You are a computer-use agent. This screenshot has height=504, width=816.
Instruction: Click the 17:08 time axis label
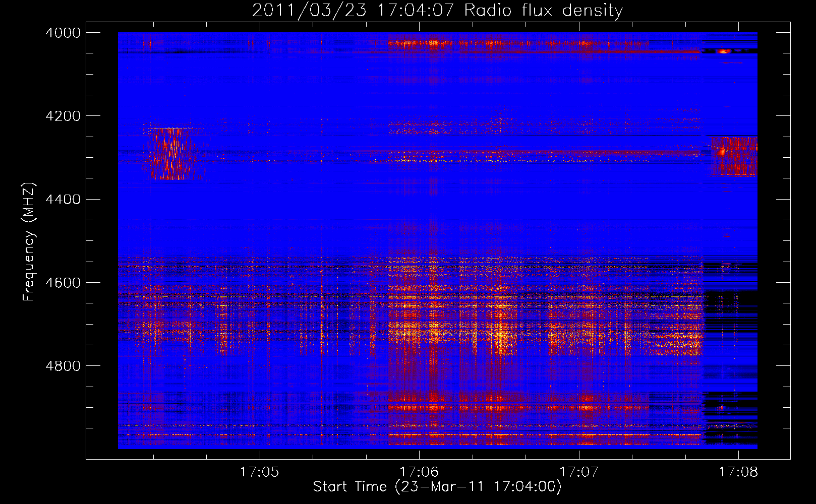point(738,472)
